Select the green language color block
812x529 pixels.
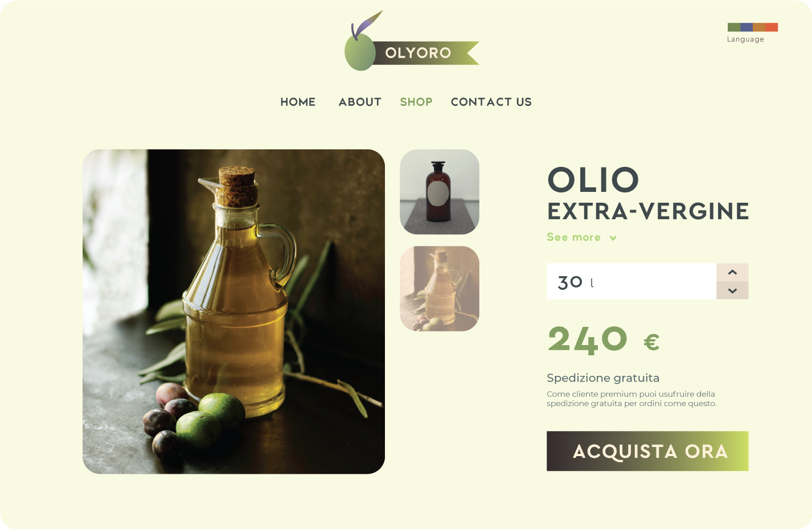[x=734, y=27]
